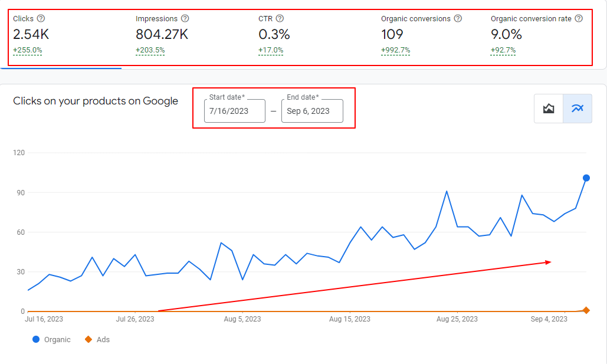Switch to the stacked area chart view
Screen dimensions: 607x364
tap(549, 109)
